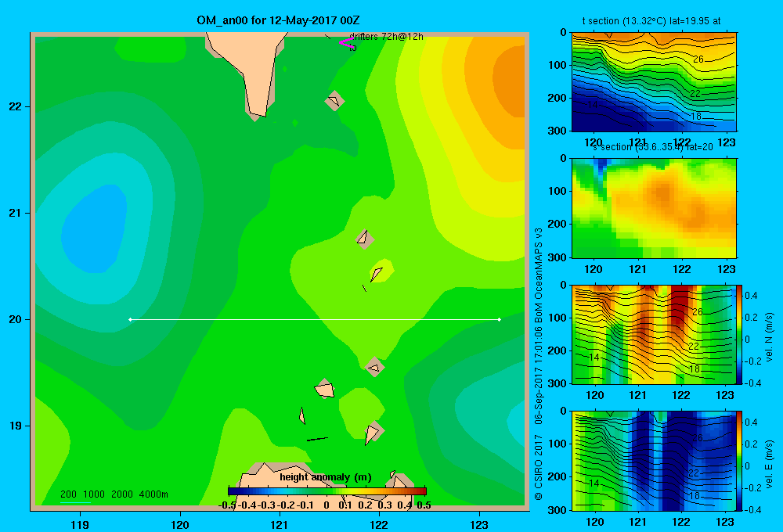Click latitude label 21 on main map axis
Viewport: 783px width, 532px height.
pos(16,213)
